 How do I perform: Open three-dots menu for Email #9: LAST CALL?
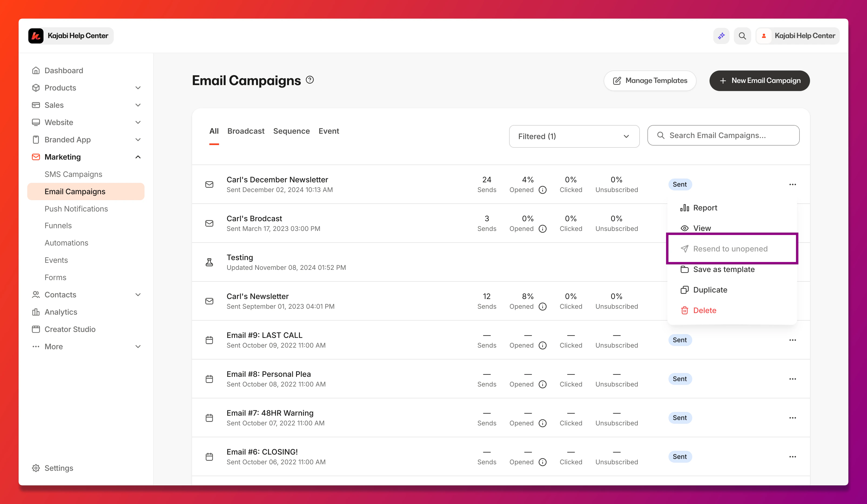[792, 340]
